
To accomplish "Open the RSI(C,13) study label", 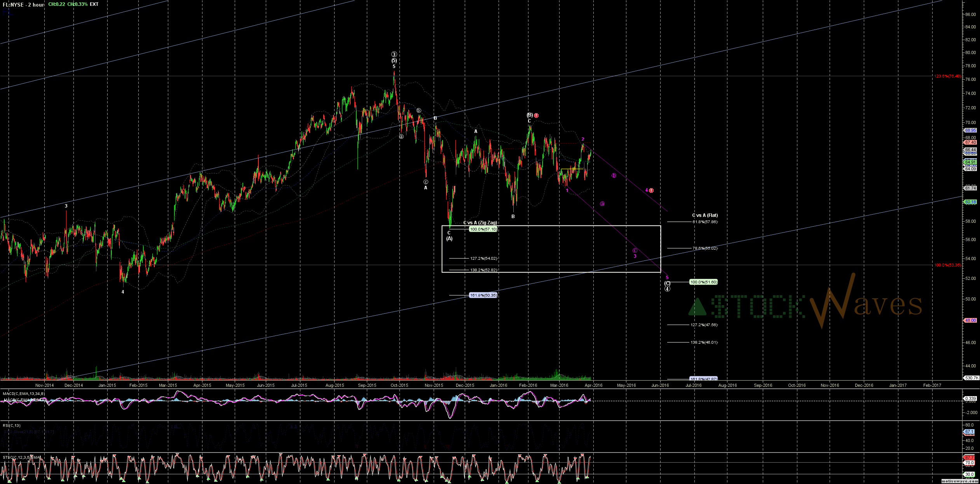I will pos(12,426).
